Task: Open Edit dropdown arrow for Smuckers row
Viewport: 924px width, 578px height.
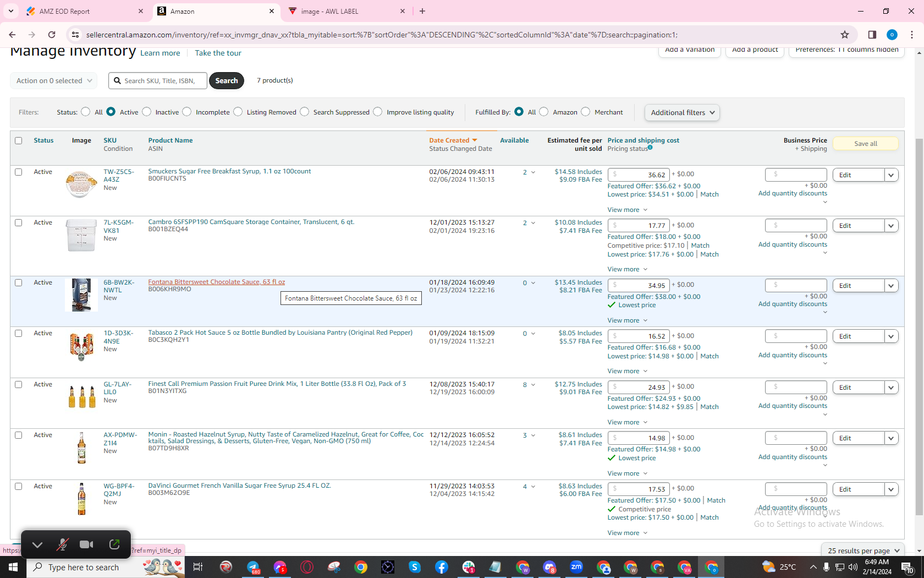Action: click(x=892, y=175)
